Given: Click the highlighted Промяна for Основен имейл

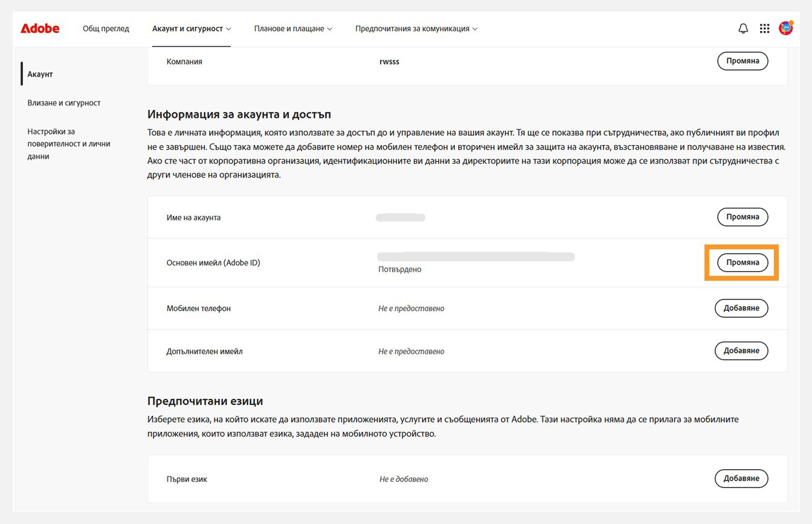Looking at the screenshot, I should 742,262.
